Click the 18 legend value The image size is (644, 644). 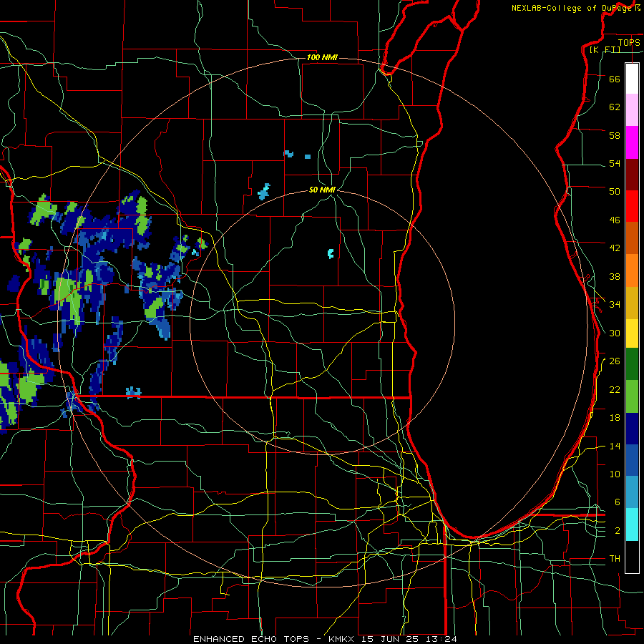[615, 418]
